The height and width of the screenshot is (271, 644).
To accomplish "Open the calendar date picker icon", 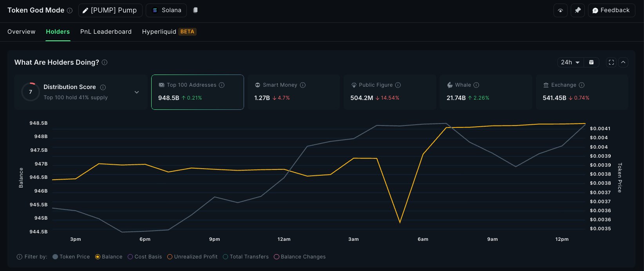I will 592,62.
